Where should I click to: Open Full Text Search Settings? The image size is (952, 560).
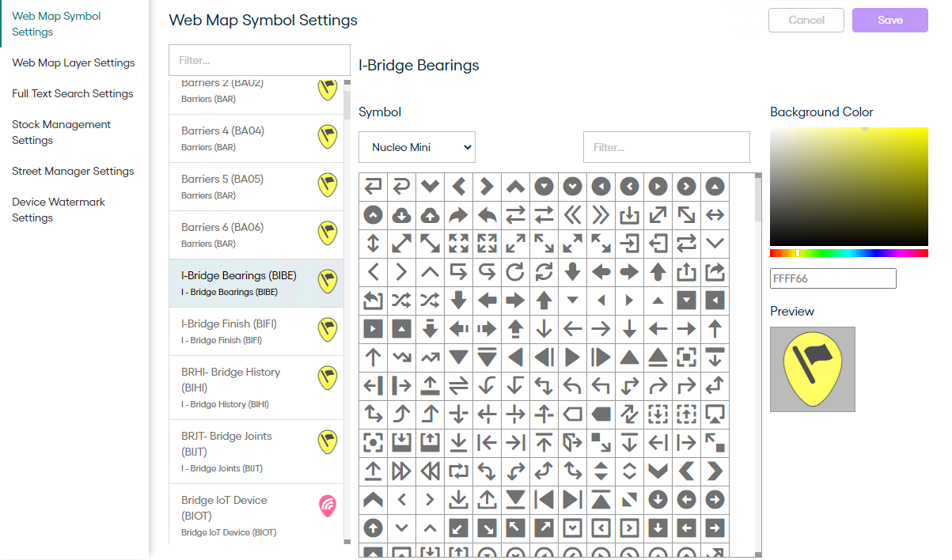click(x=72, y=93)
